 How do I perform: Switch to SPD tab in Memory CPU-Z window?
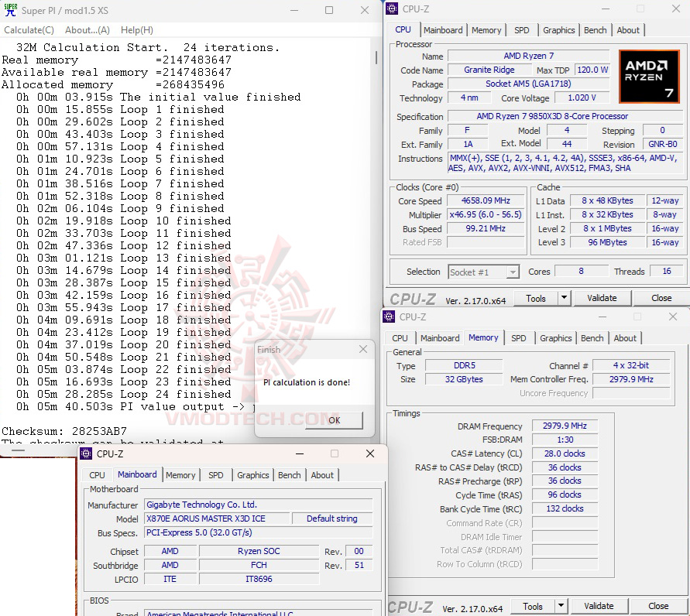[518, 338]
